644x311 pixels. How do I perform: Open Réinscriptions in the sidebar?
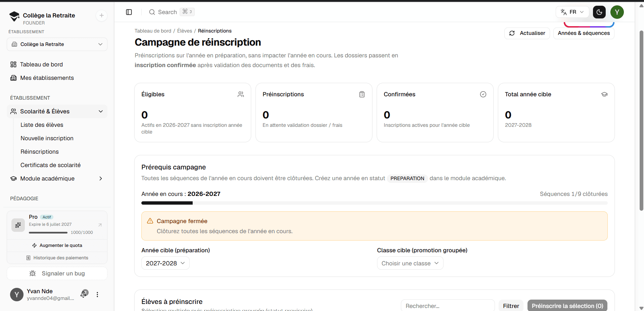click(40, 152)
